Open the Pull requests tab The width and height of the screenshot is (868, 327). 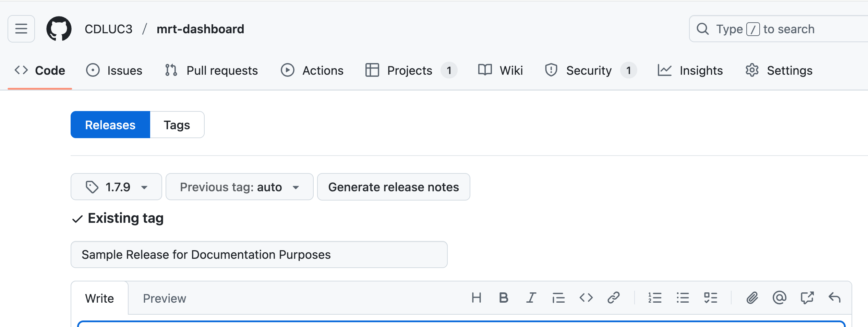click(211, 70)
